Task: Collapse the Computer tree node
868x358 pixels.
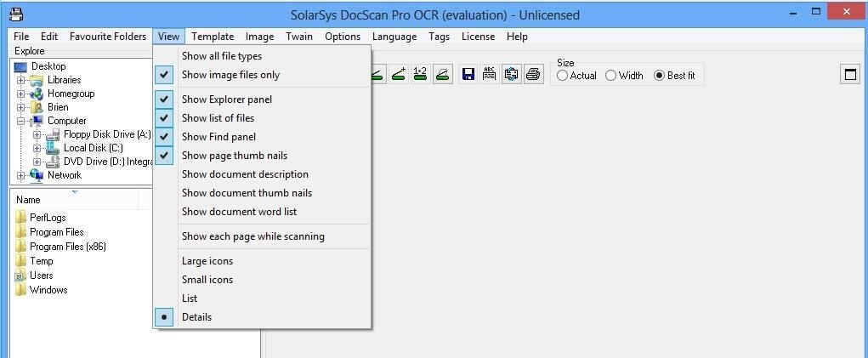Action: (x=21, y=121)
